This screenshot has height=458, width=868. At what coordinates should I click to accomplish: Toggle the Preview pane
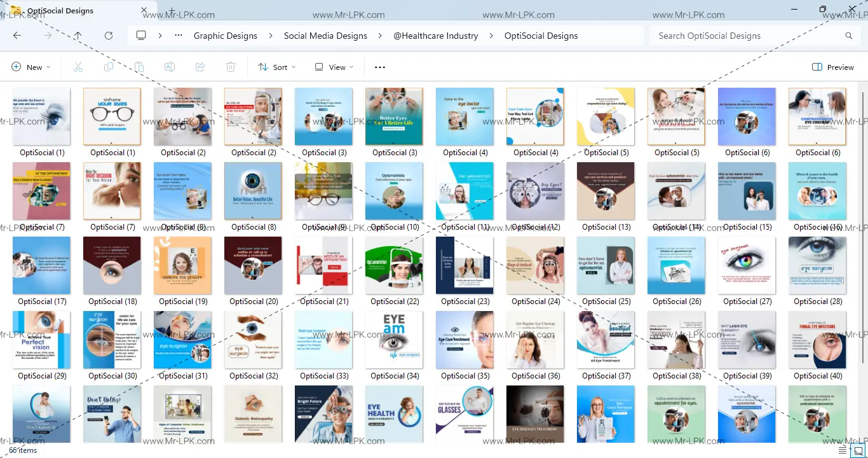(833, 67)
